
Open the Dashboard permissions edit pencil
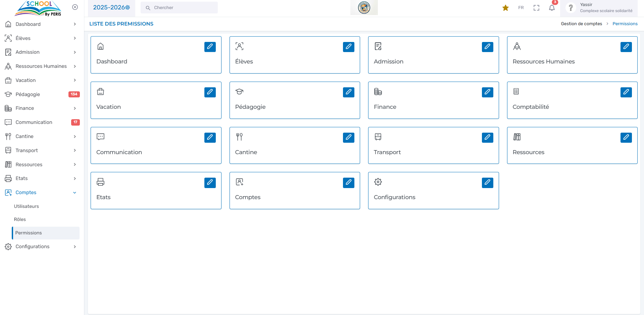coord(210,47)
